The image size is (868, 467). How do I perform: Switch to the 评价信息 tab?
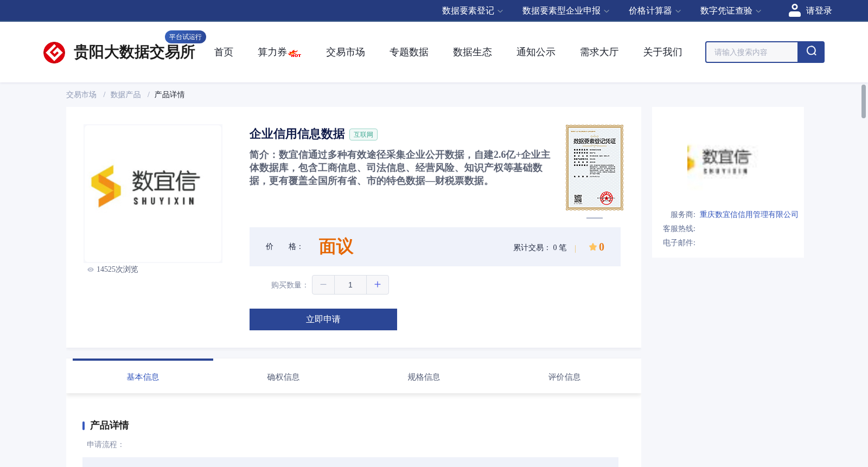click(x=564, y=377)
